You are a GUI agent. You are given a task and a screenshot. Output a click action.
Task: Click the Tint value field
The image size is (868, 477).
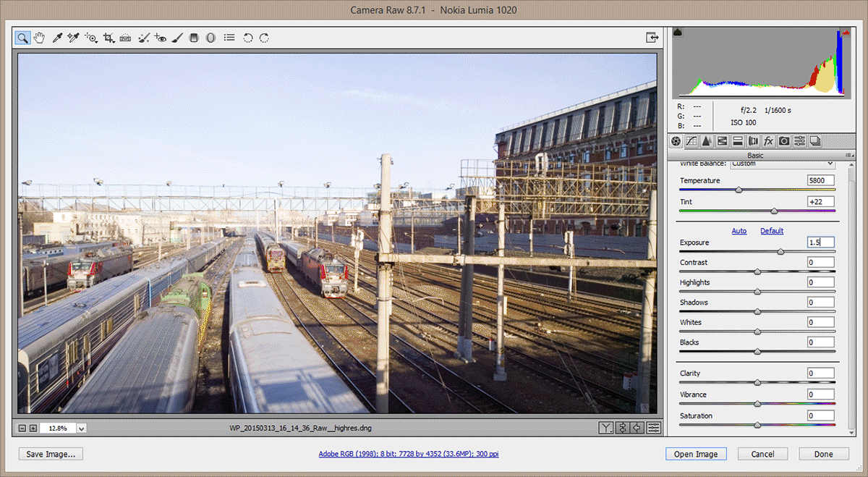[821, 201]
